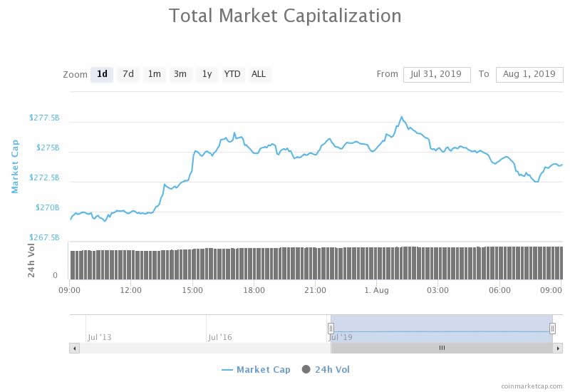Select YTD zoom range
570x392 pixels.
click(232, 74)
